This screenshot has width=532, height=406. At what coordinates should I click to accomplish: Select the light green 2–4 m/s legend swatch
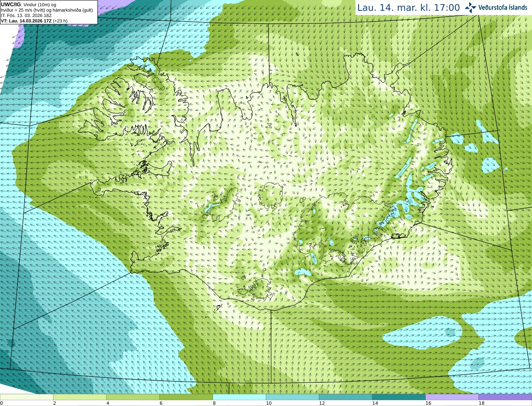80,397
